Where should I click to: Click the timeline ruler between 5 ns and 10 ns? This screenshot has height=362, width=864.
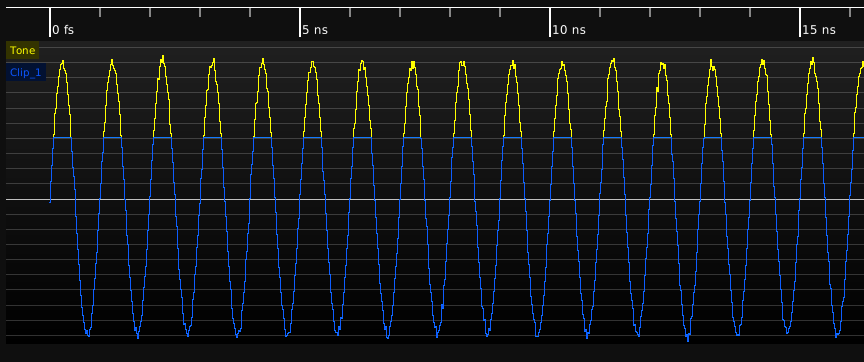point(425,22)
